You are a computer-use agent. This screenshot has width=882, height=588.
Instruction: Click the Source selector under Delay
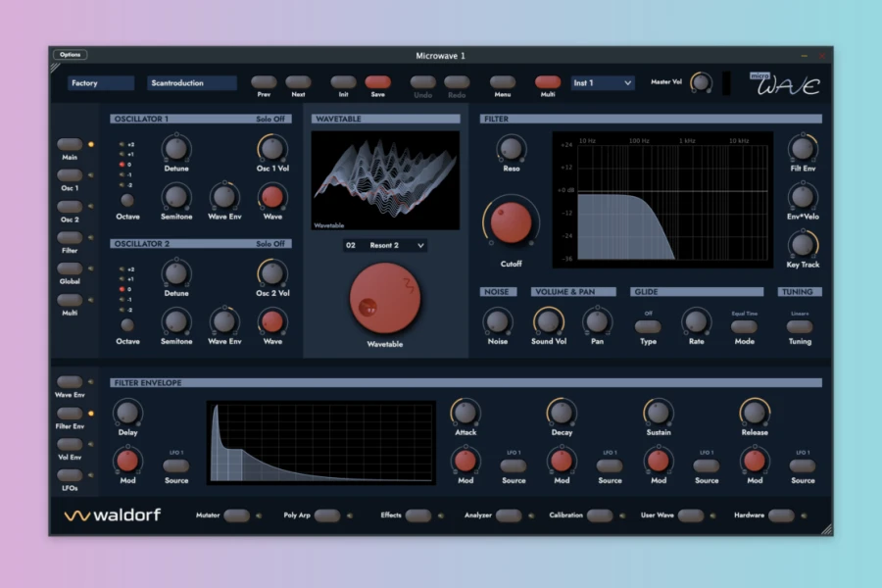coord(176,465)
